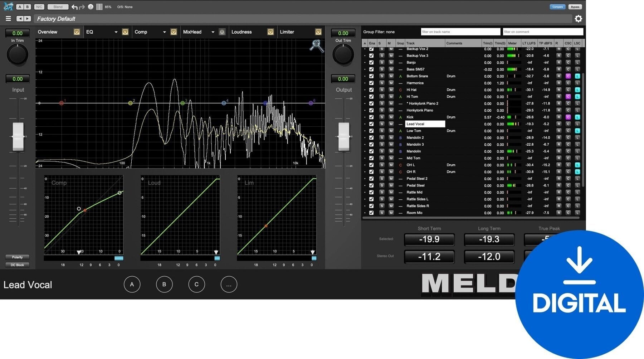Open the O/S: None oversampling selector

click(125, 7)
